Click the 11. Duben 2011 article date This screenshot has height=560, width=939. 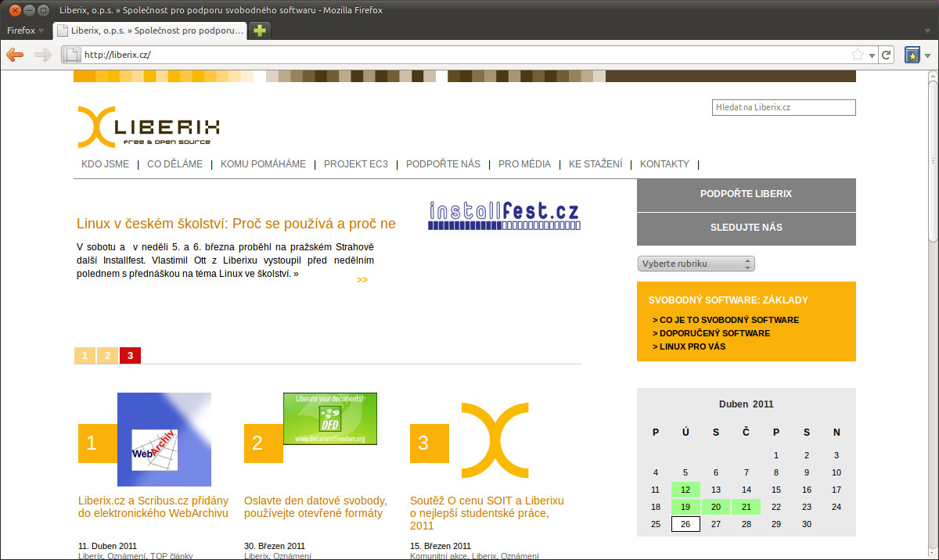tap(108, 546)
